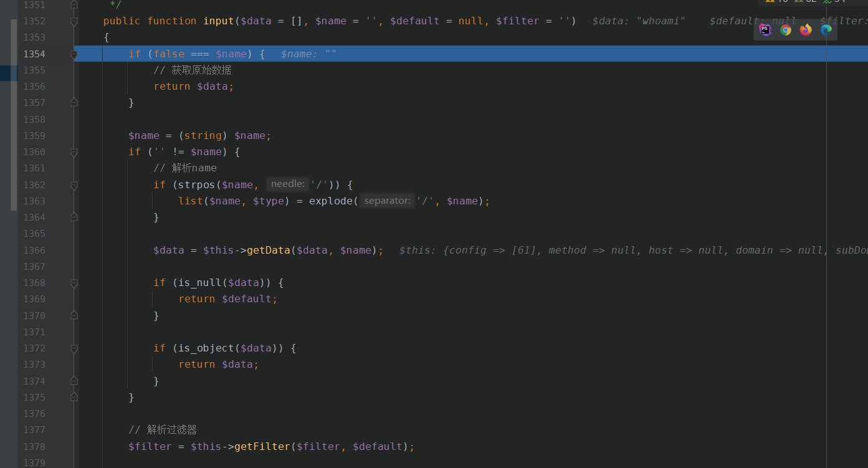
Task: Click the inline debug value $data: "whoami"
Action: pyautogui.click(x=639, y=21)
